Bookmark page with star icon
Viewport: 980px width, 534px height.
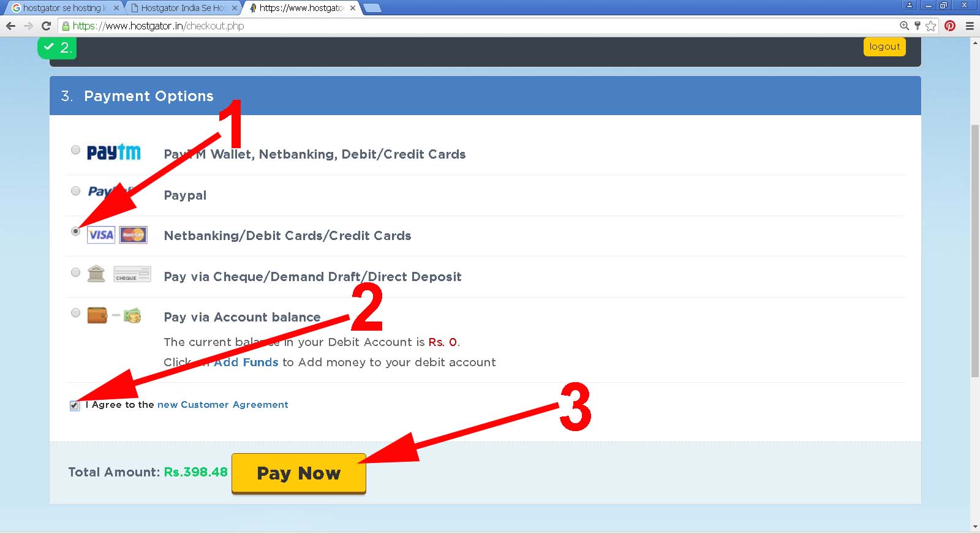pyautogui.click(x=931, y=26)
